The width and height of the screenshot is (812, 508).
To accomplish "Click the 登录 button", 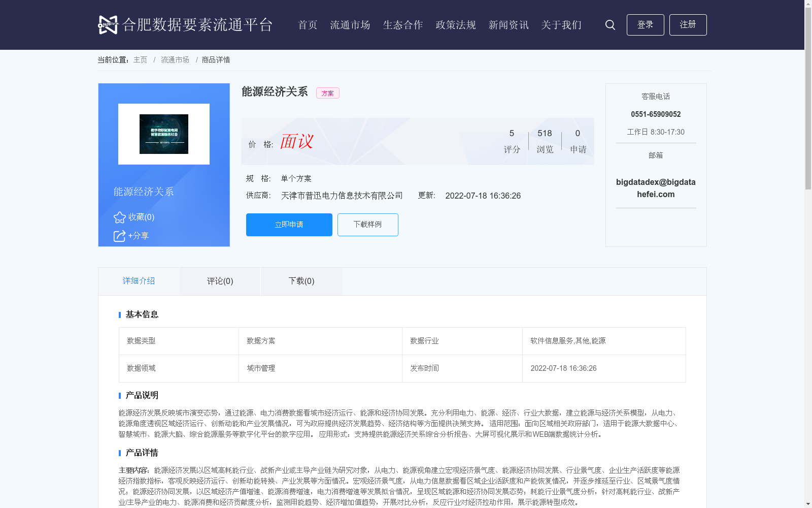I will pyautogui.click(x=645, y=25).
